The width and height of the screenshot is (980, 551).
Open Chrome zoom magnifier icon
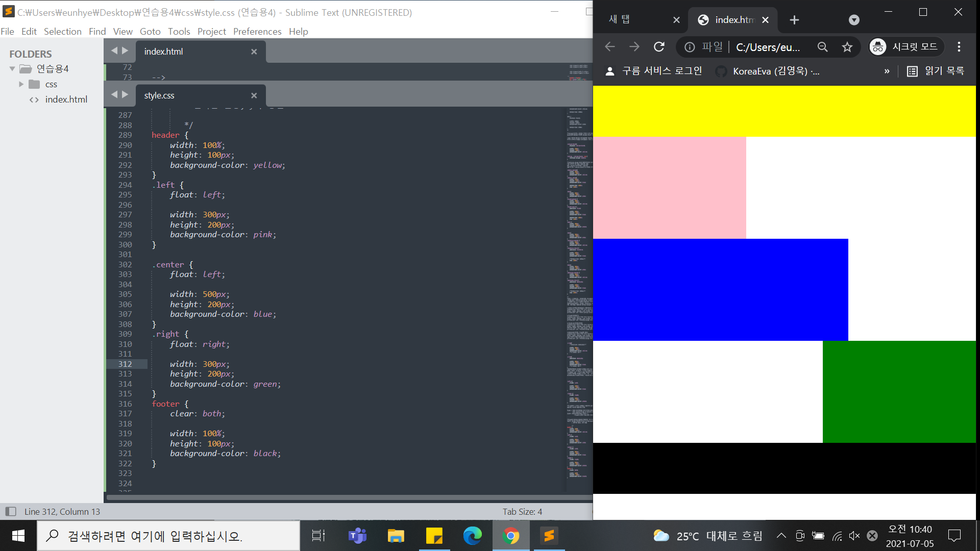point(822,47)
